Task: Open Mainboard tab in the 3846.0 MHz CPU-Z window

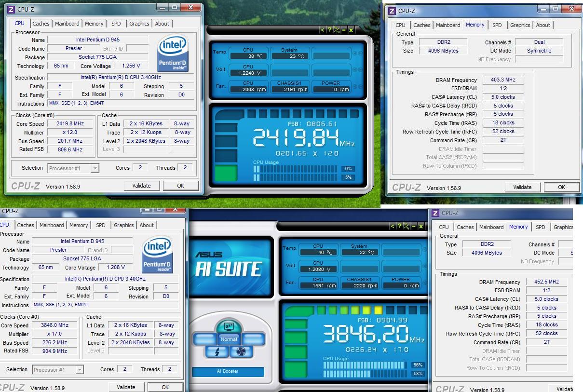Action: pos(52,225)
